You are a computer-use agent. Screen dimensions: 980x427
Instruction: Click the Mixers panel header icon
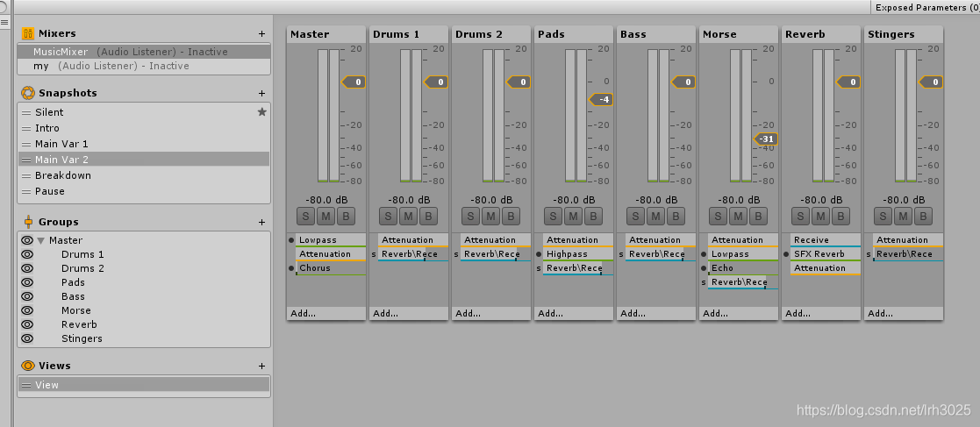point(27,33)
